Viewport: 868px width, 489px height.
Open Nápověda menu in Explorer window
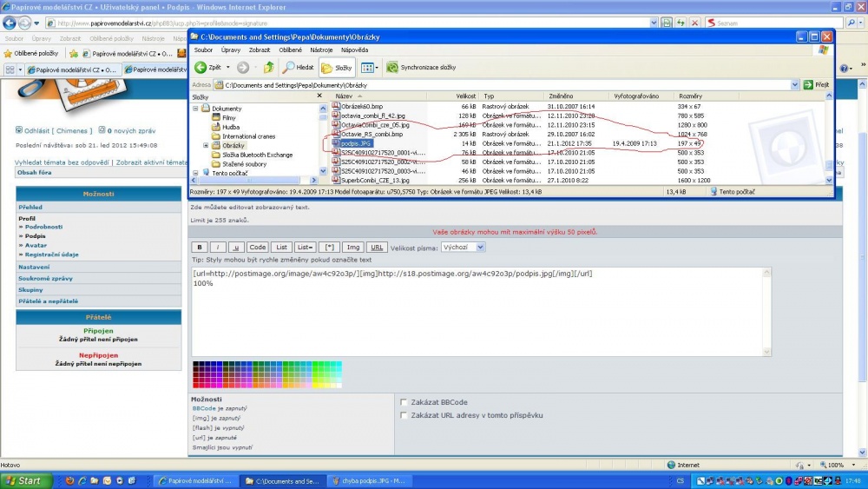[x=354, y=50]
